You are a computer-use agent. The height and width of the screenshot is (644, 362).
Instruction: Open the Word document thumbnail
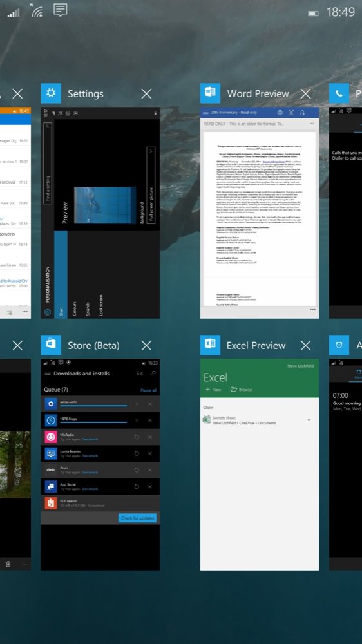click(x=260, y=213)
